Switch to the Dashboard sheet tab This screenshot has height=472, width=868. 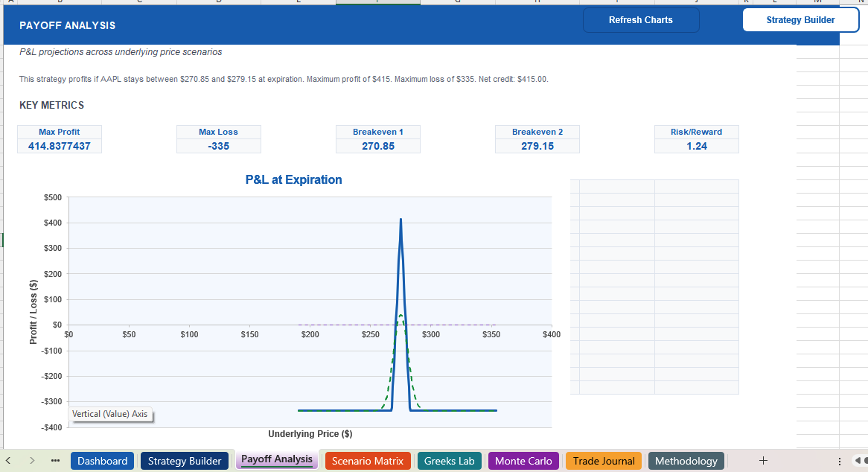(103, 461)
